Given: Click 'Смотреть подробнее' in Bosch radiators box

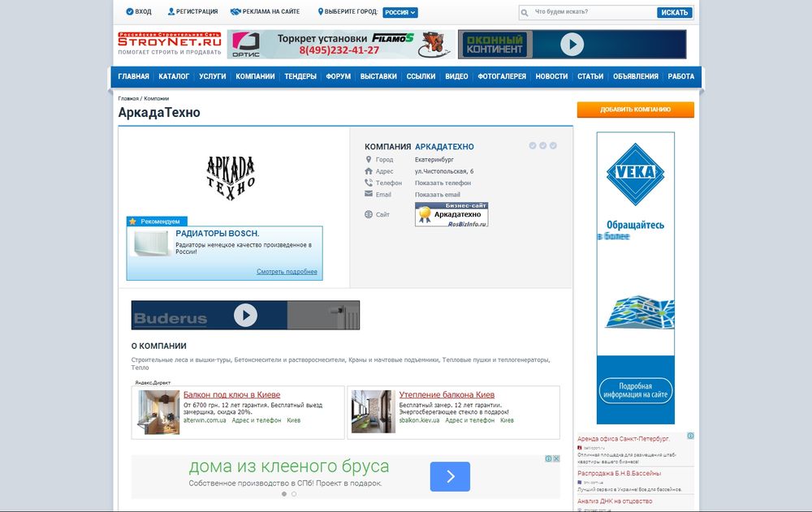Looking at the screenshot, I should click(287, 271).
